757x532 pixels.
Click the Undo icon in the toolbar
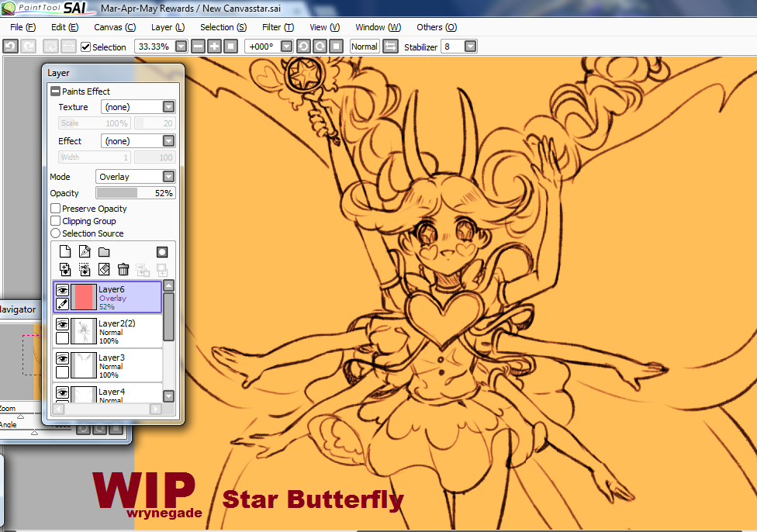10,47
